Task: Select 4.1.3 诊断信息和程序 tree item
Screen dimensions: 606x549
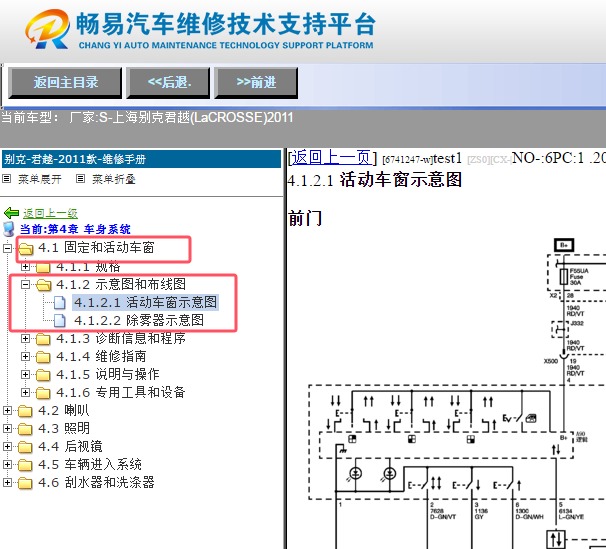Action: click(121, 338)
